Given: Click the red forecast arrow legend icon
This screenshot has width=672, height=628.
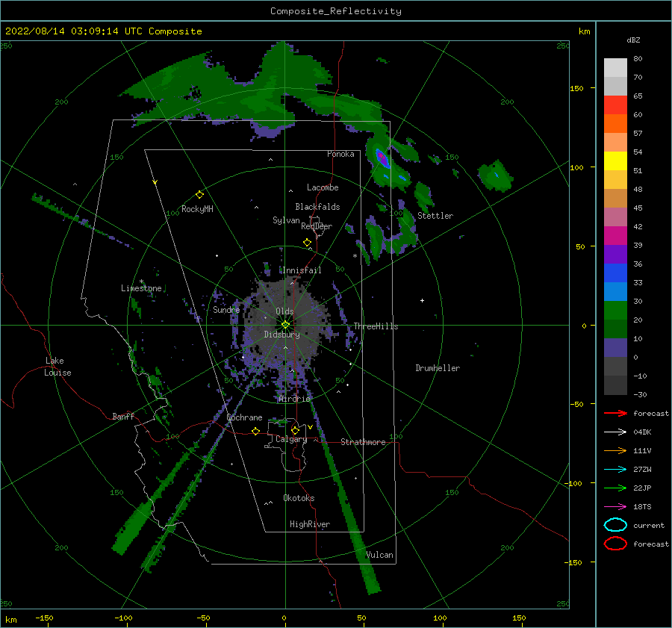Looking at the screenshot, I should tap(615, 413).
